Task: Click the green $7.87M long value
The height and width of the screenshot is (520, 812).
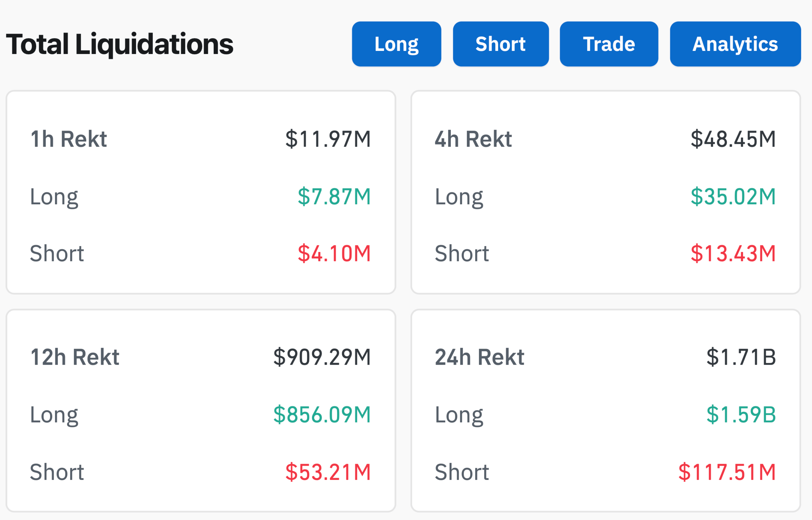Action: (334, 196)
